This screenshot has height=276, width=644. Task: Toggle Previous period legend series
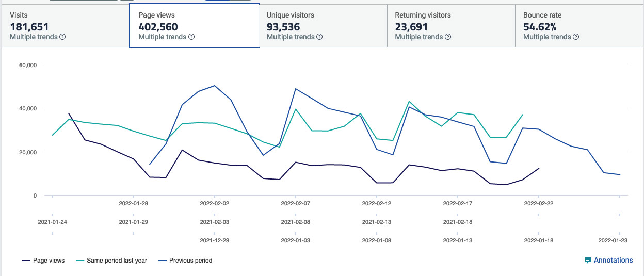point(185,261)
